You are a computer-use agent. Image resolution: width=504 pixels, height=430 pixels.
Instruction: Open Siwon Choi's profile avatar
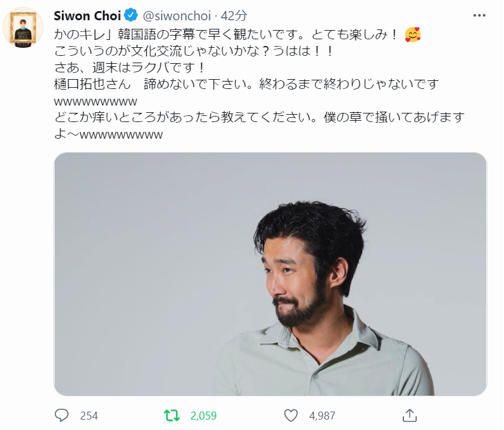pos(23,28)
